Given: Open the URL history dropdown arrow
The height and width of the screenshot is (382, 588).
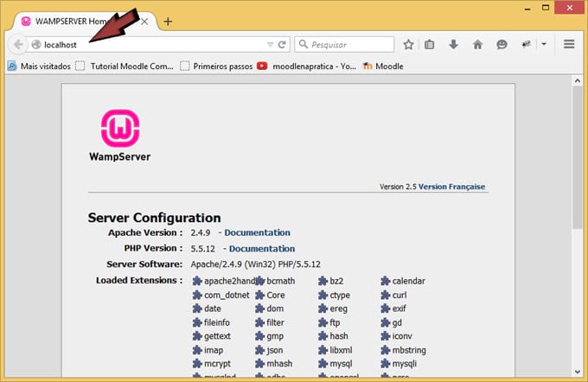Looking at the screenshot, I should coord(270,45).
